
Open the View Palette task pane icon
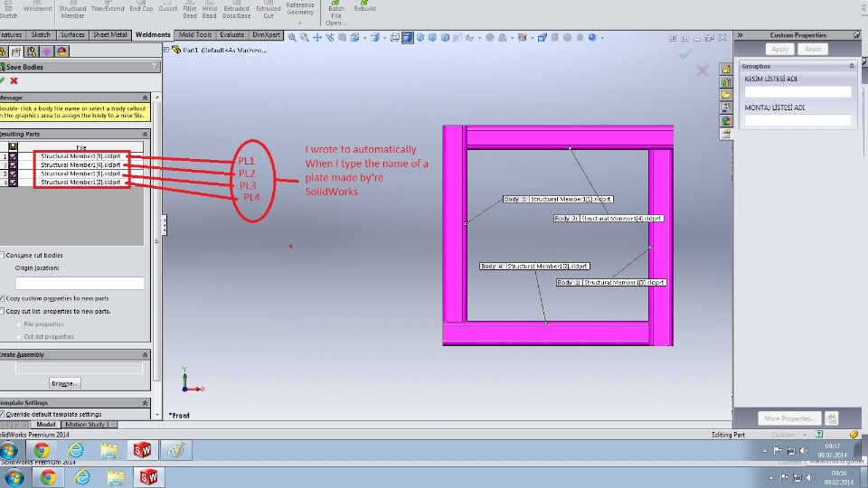(x=726, y=108)
